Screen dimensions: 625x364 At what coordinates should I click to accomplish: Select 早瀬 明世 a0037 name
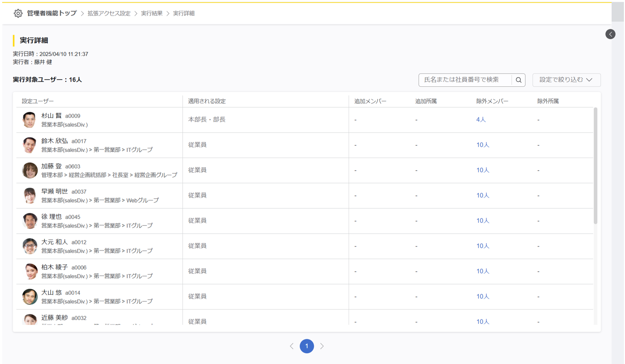[x=64, y=191]
